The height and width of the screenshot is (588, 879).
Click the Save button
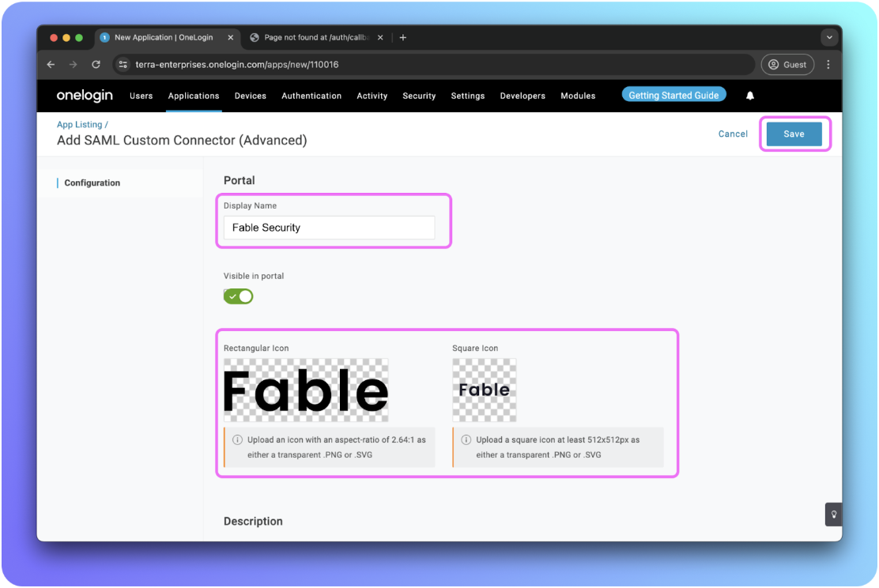point(794,134)
